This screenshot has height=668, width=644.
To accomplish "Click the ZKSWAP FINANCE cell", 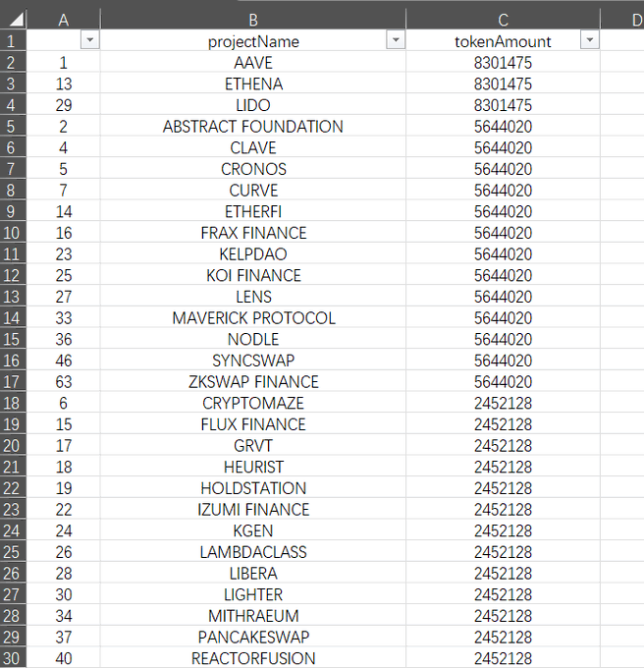I will [253, 382].
